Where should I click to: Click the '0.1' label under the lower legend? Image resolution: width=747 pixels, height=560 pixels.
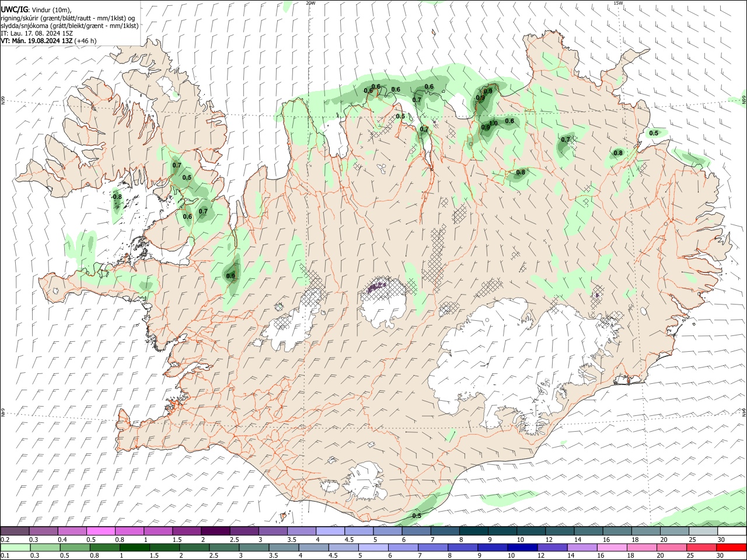5,556
